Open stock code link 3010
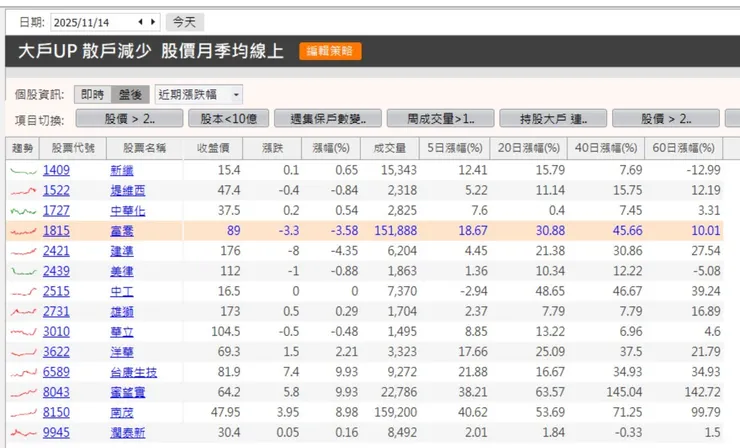The height and width of the screenshot is (448, 740). [x=56, y=331]
